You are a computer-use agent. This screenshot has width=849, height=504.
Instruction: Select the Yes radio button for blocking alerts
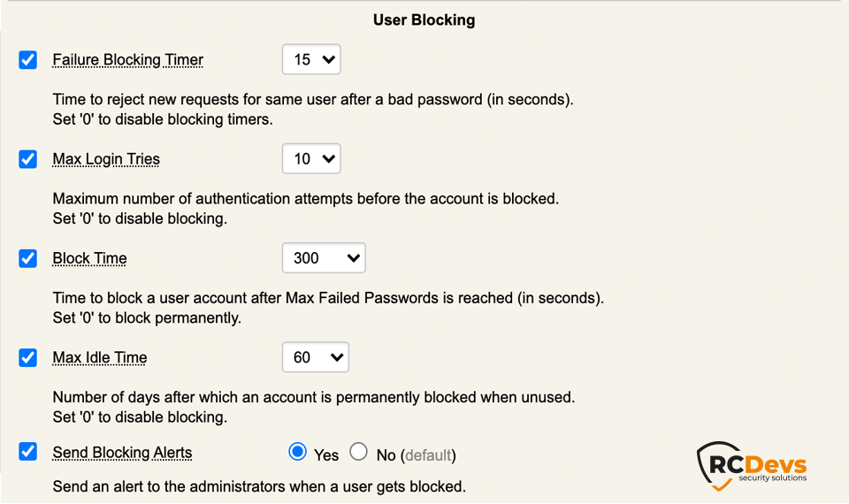coord(298,452)
